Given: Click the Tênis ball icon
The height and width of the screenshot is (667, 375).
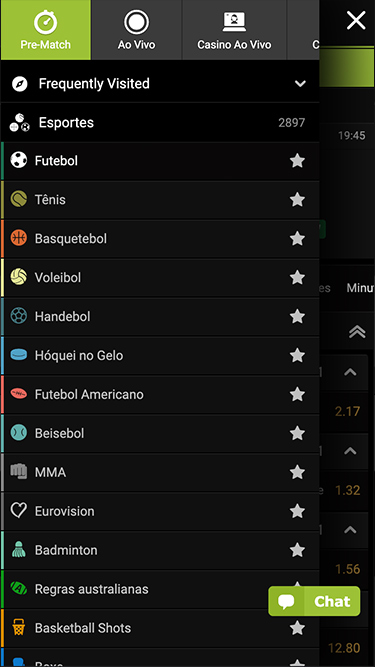Looking at the screenshot, I should pyautogui.click(x=19, y=199).
